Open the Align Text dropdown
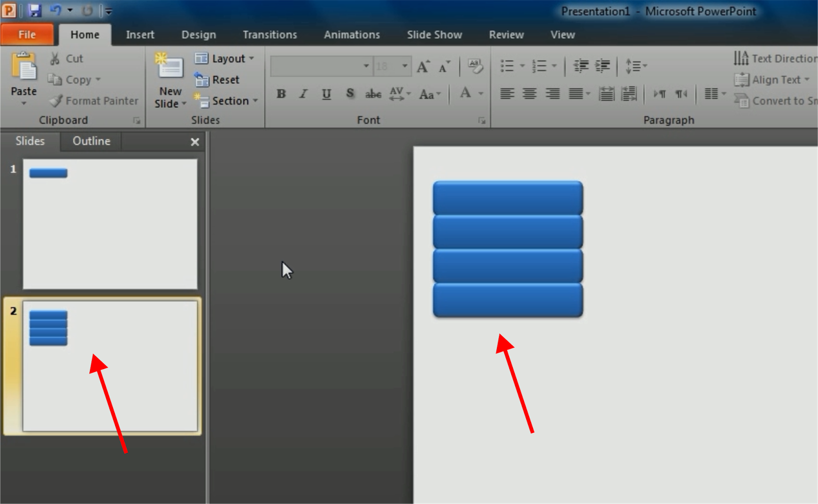818x504 pixels. pyautogui.click(x=772, y=80)
